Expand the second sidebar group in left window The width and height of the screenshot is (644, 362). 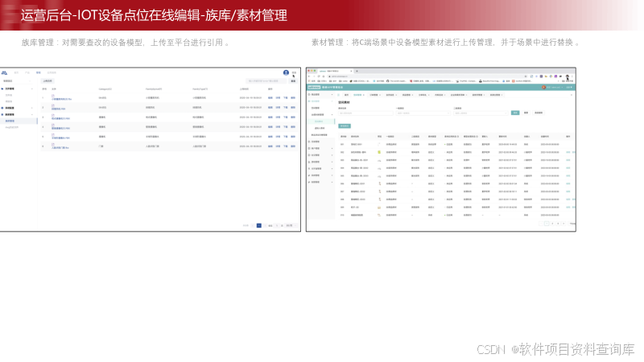point(32,108)
